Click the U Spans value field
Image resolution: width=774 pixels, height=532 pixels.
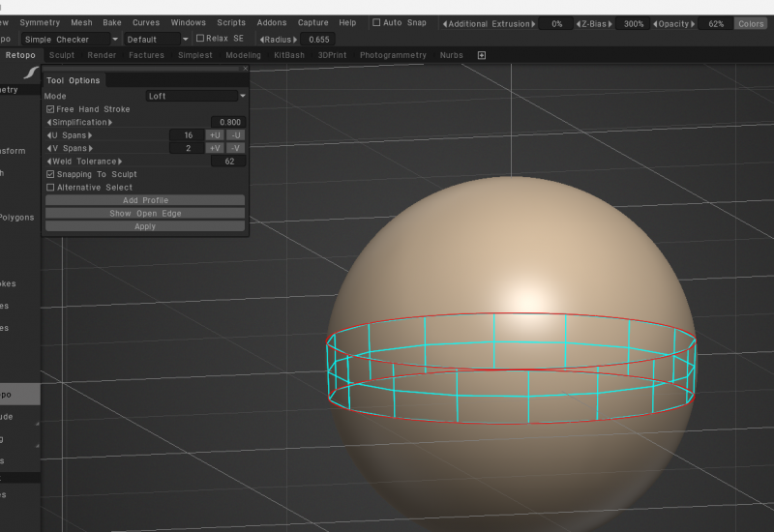click(x=188, y=135)
